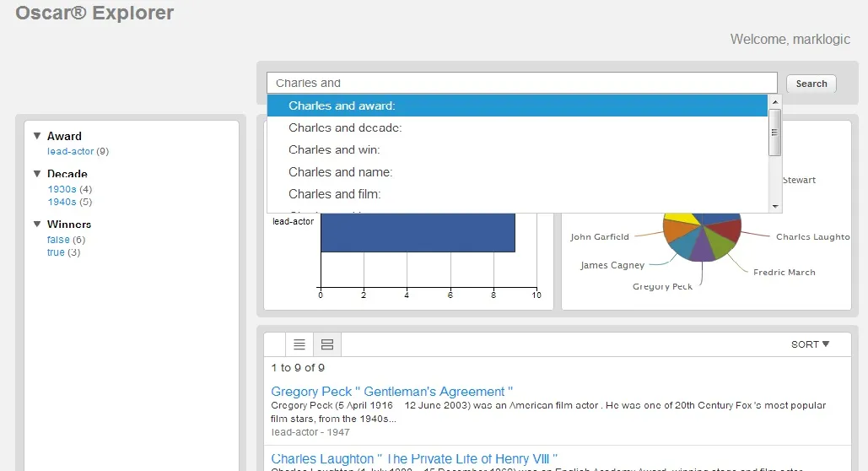Open Charles Laughton Private Life result
Viewport: 868px width, 471px height.
tap(414, 459)
